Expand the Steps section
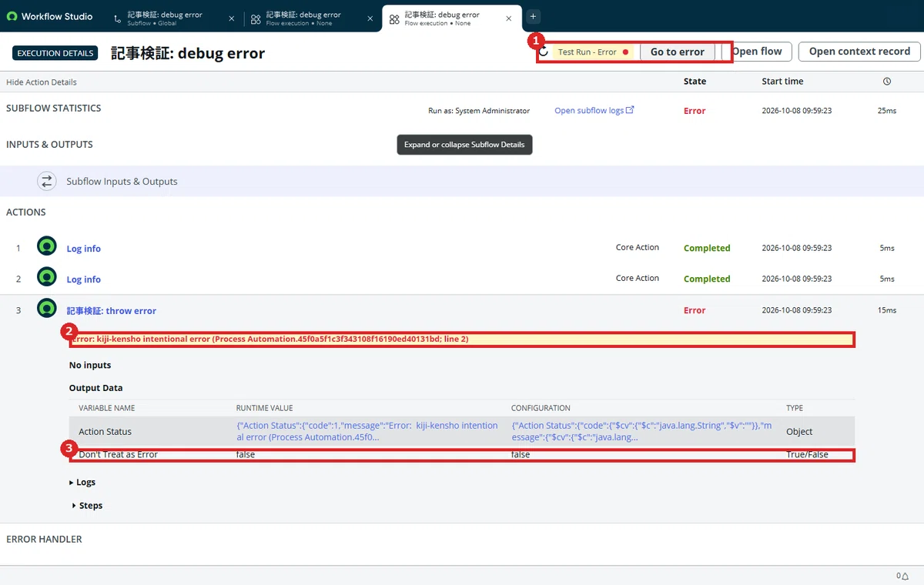924x585 pixels. pos(87,506)
